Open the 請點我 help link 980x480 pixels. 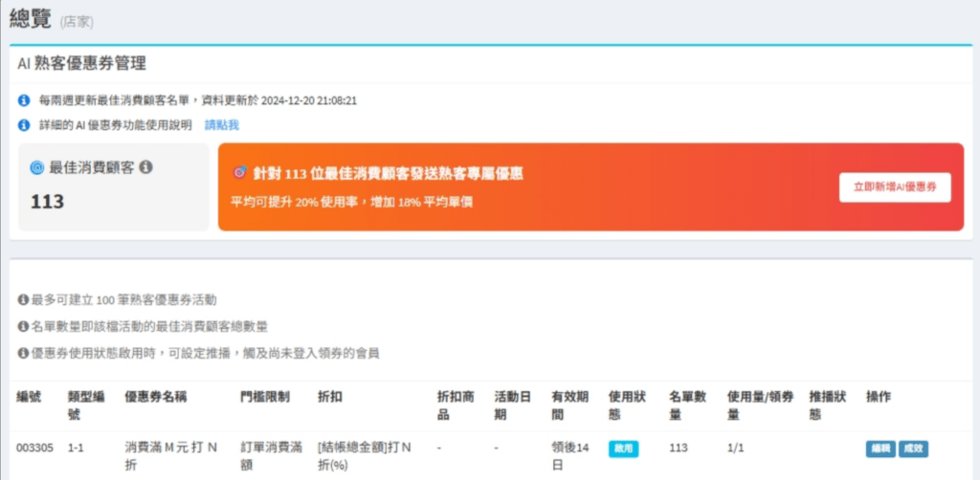tap(222, 125)
